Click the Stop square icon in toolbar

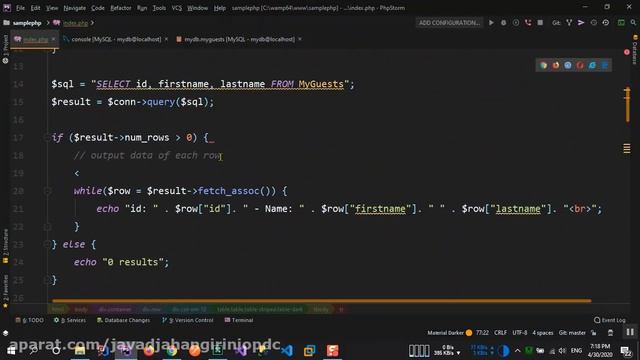(x=540, y=23)
